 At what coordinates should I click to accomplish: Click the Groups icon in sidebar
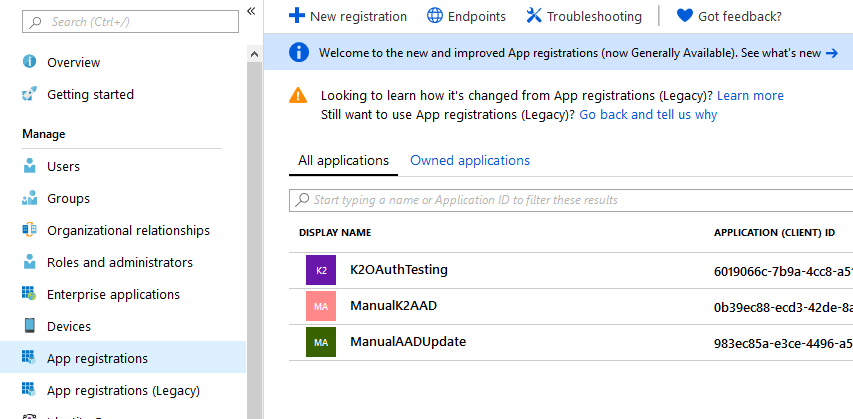coord(30,198)
